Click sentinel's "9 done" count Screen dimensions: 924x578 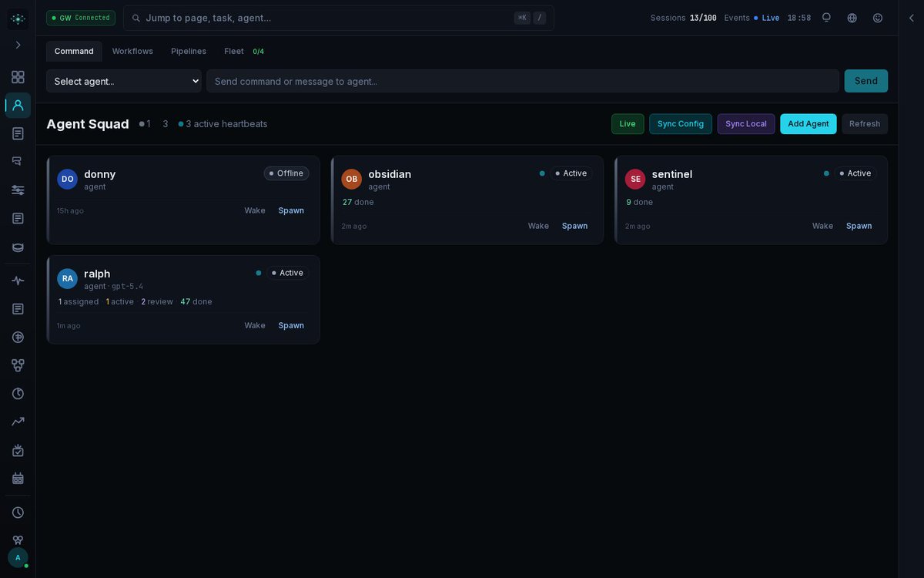[x=639, y=202]
